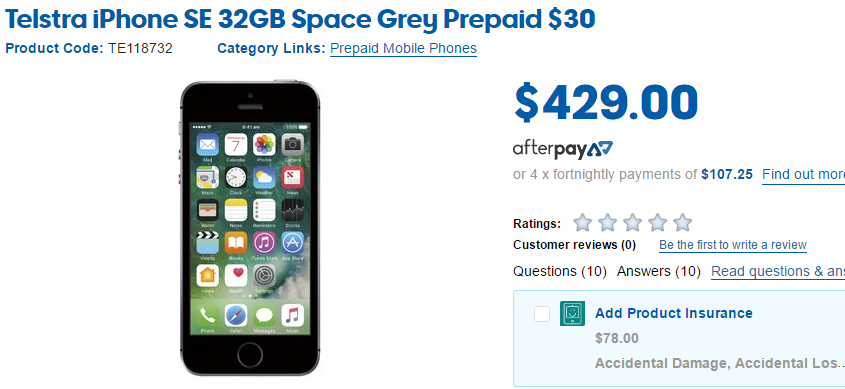Image resolution: width=845 pixels, height=389 pixels.
Task: Click the Answers (10) count
Action: click(659, 272)
